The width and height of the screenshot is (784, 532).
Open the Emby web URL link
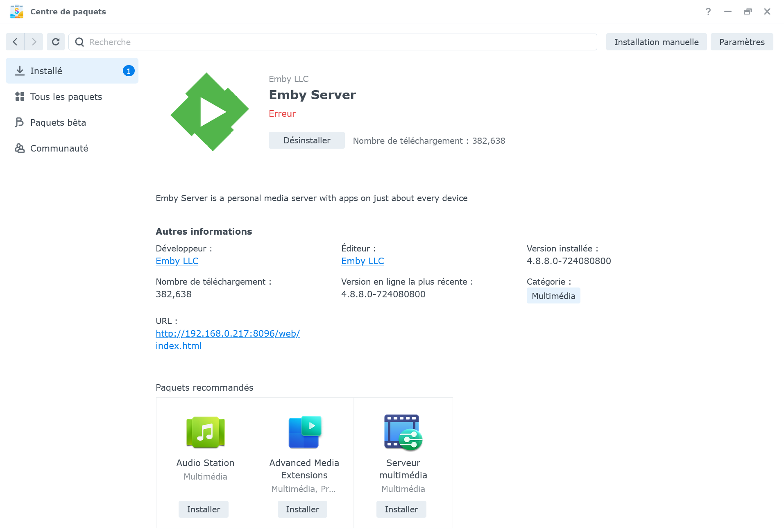[228, 340]
